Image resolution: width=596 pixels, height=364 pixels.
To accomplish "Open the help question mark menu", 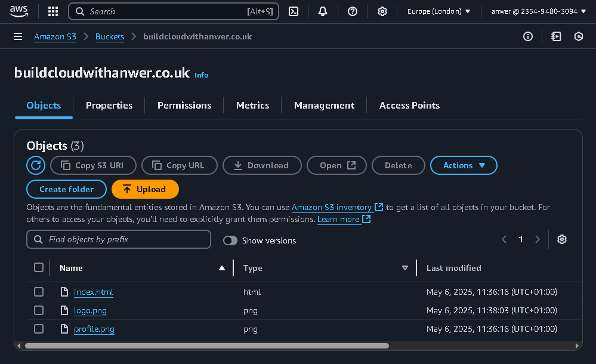I will [353, 11].
